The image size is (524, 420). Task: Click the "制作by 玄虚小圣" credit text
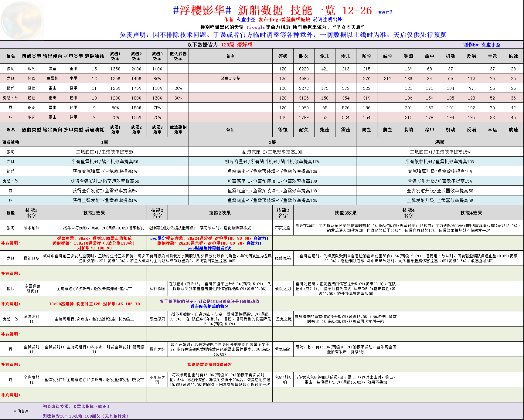(482, 45)
